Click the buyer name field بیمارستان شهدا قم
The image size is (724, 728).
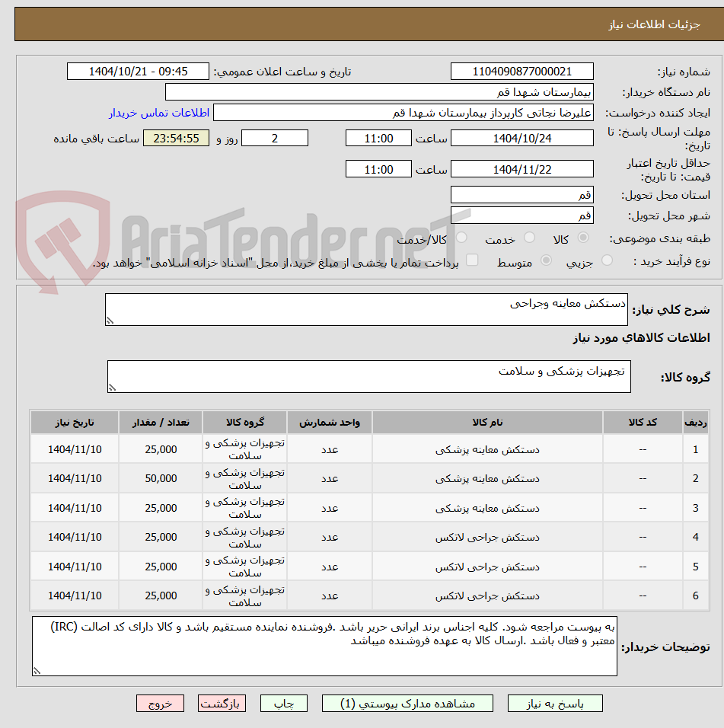[379, 92]
